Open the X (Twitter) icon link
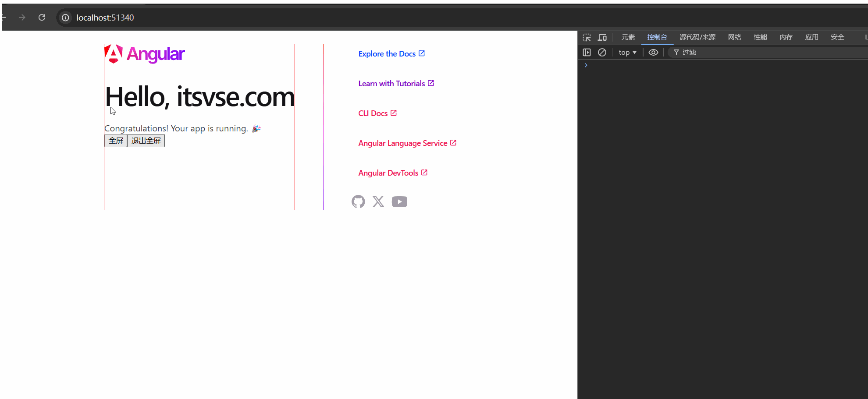 (x=378, y=201)
